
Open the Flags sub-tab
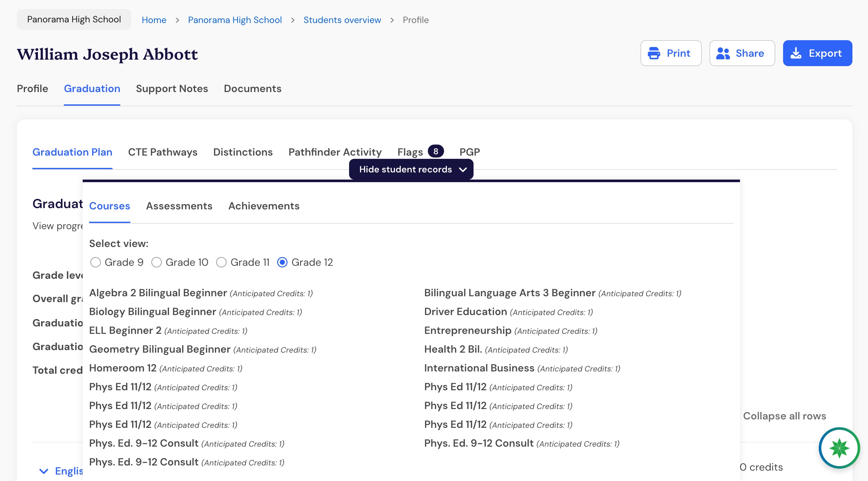click(410, 152)
